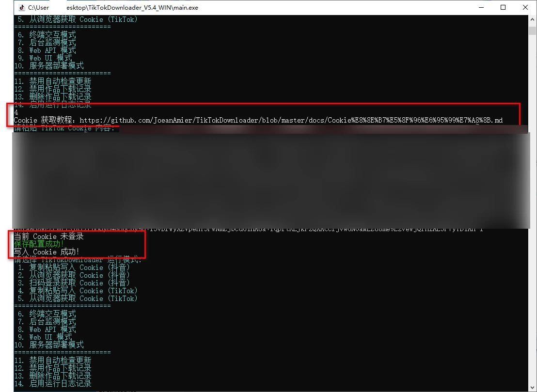The height and width of the screenshot is (392, 537).
Task: Click the entered number 4 input line
Action: click(16, 112)
